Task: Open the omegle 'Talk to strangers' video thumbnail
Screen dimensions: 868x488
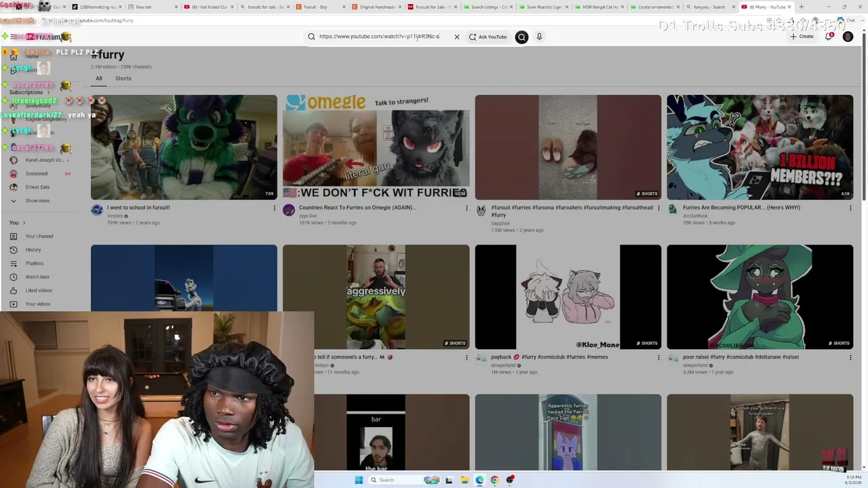Action: pyautogui.click(x=376, y=147)
